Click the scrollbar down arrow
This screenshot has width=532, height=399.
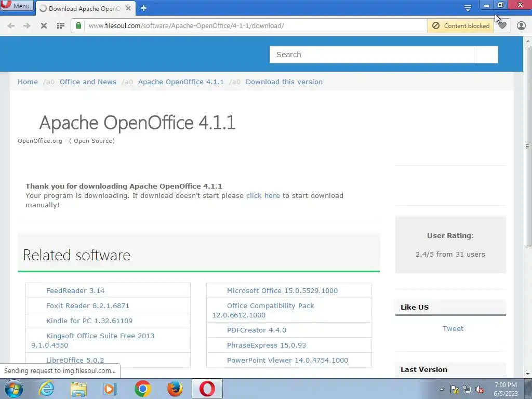527,374
